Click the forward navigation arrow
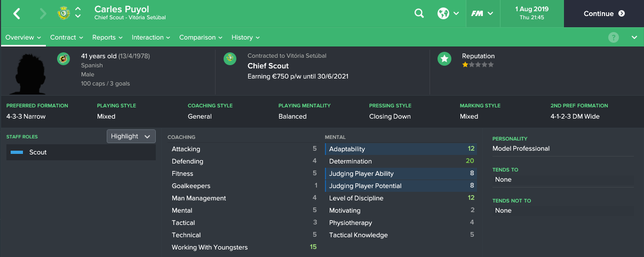The image size is (644, 257). tap(43, 14)
